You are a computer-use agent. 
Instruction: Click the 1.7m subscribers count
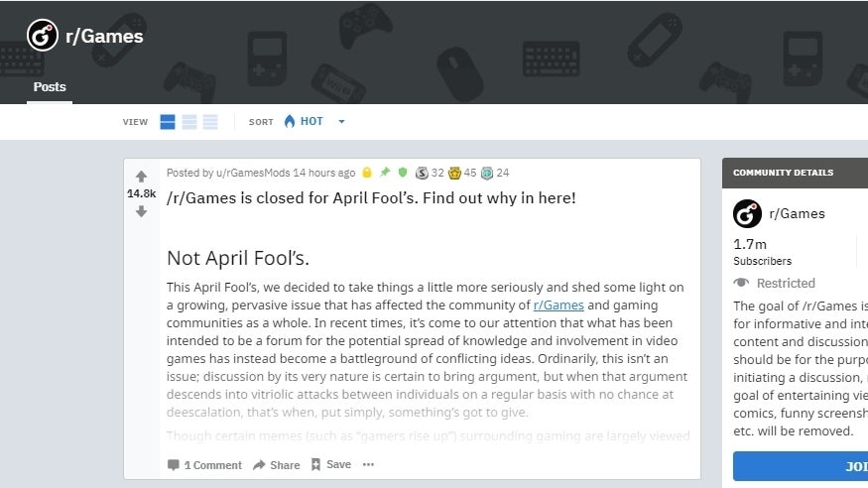coord(750,244)
